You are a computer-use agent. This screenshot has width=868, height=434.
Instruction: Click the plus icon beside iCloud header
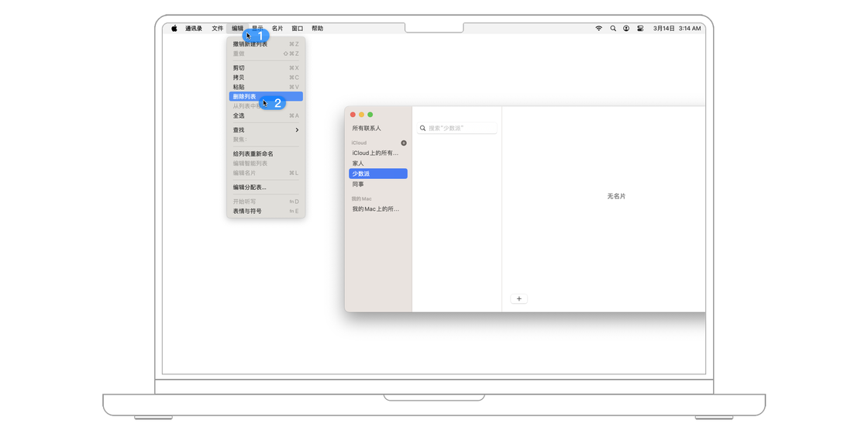coord(404,143)
